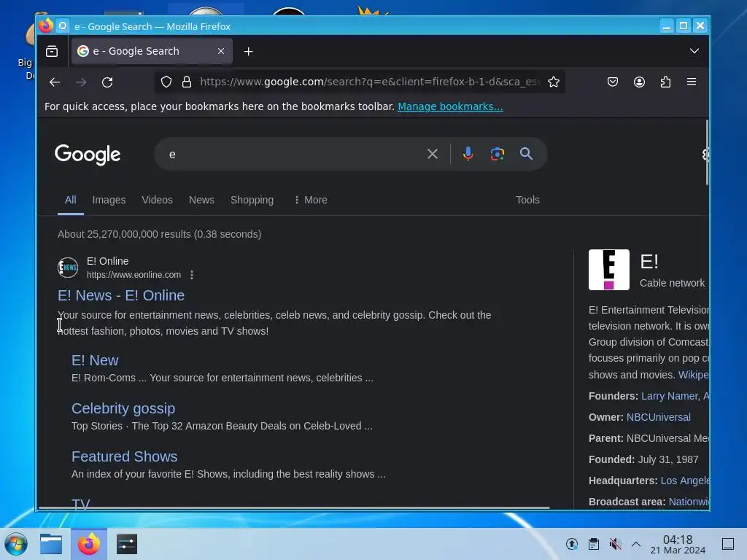Open file manager from taskbar
747x560 pixels.
pyautogui.click(x=51, y=544)
